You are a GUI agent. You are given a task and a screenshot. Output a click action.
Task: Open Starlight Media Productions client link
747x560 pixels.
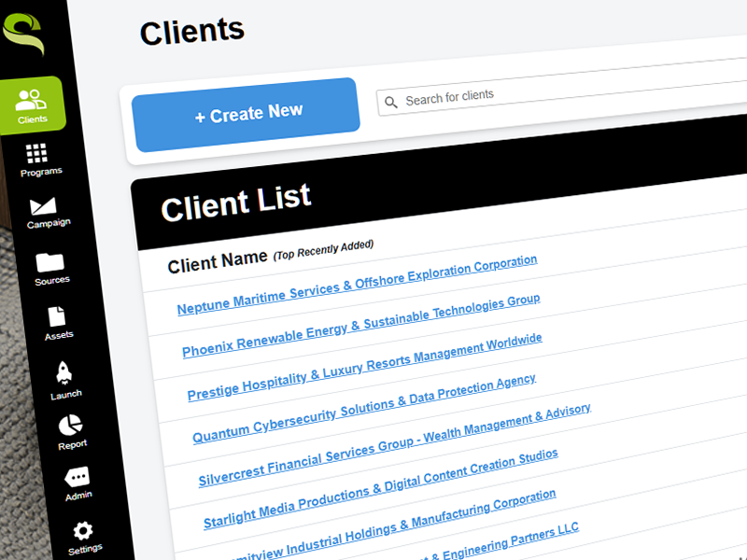380,488
